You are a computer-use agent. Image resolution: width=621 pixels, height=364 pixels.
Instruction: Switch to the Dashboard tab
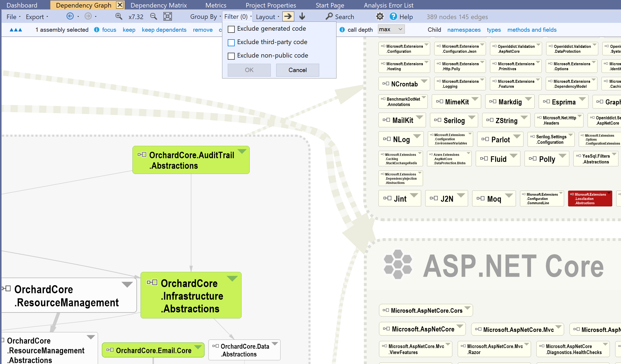pos(22,5)
